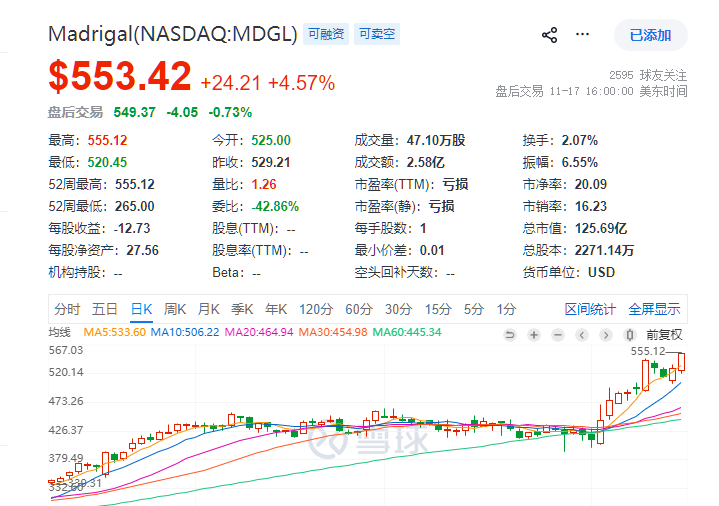The height and width of the screenshot is (506, 719).
Task: Click the chart reset undo icon
Action: tap(509, 335)
